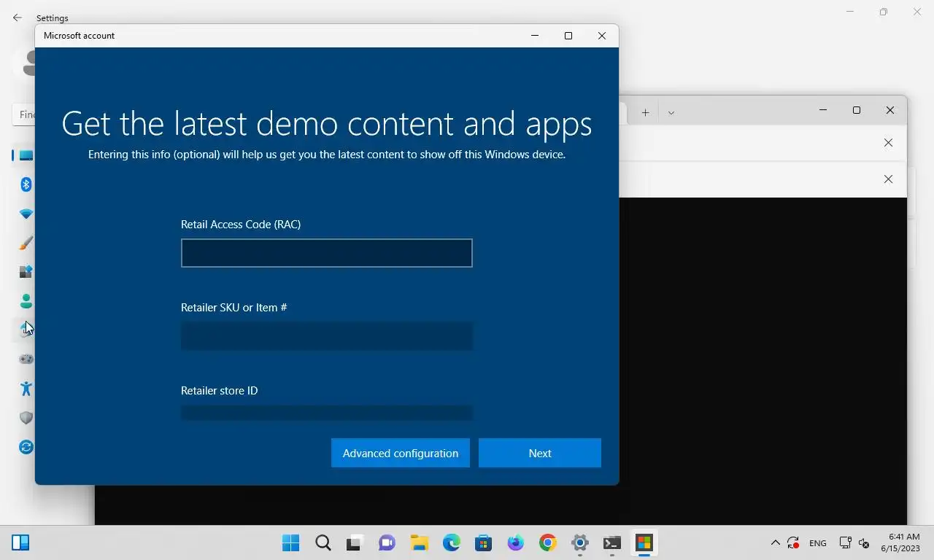Select Gaming controller icon in Settings
Image resolution: width=934 pixels, height=560 pixels.
coord(26,359)
